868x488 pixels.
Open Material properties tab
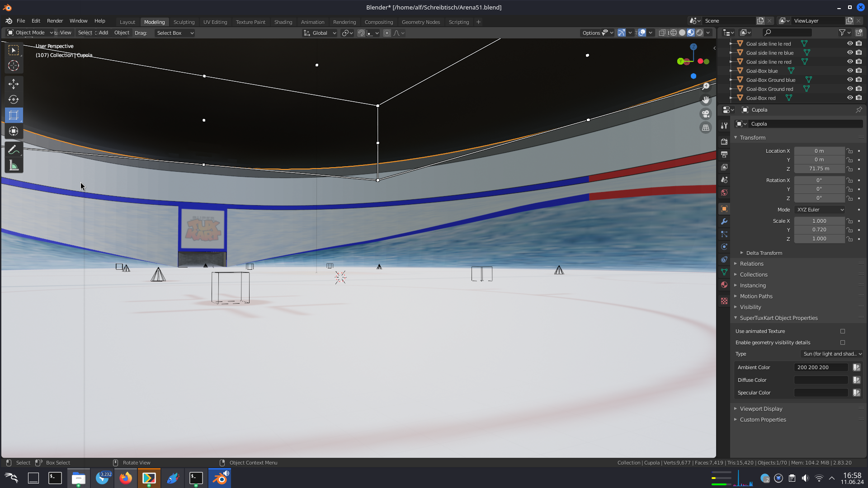(x=724, y=285)
